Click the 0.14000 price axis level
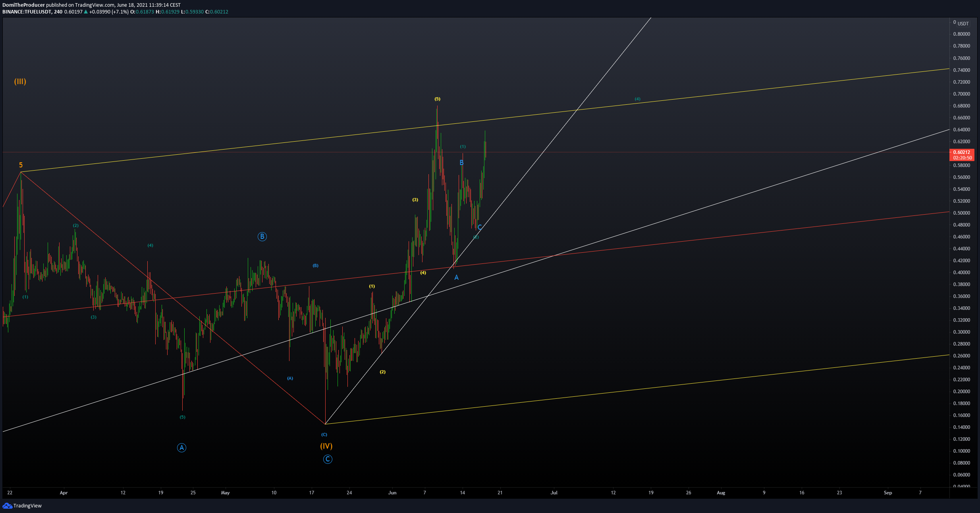Viewport: 980px width, 513px height. point(962,427)
